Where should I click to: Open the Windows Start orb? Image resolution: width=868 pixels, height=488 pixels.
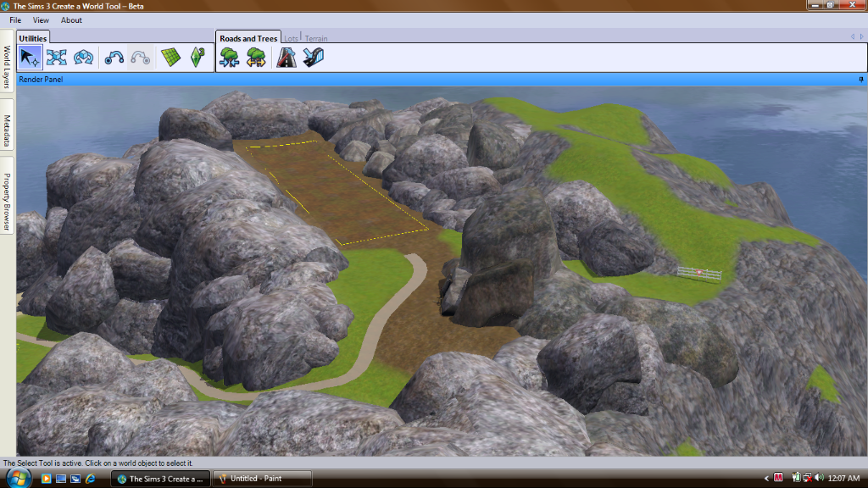click(18, 478)
